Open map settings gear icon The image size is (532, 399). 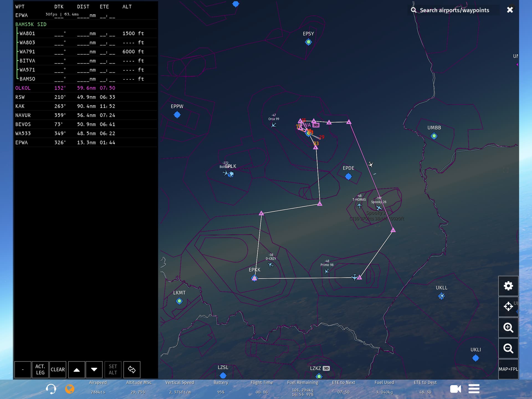pos(508,286)
